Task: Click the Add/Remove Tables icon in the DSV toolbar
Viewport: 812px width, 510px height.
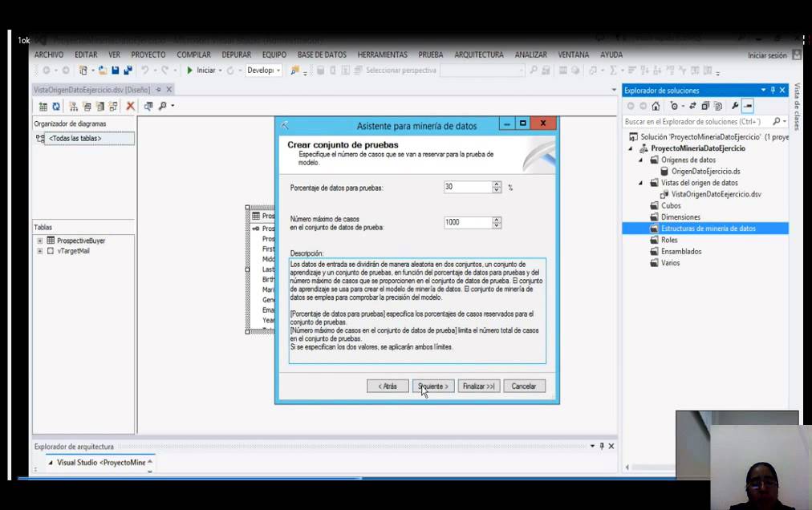Action: click(x=43, y=106)
